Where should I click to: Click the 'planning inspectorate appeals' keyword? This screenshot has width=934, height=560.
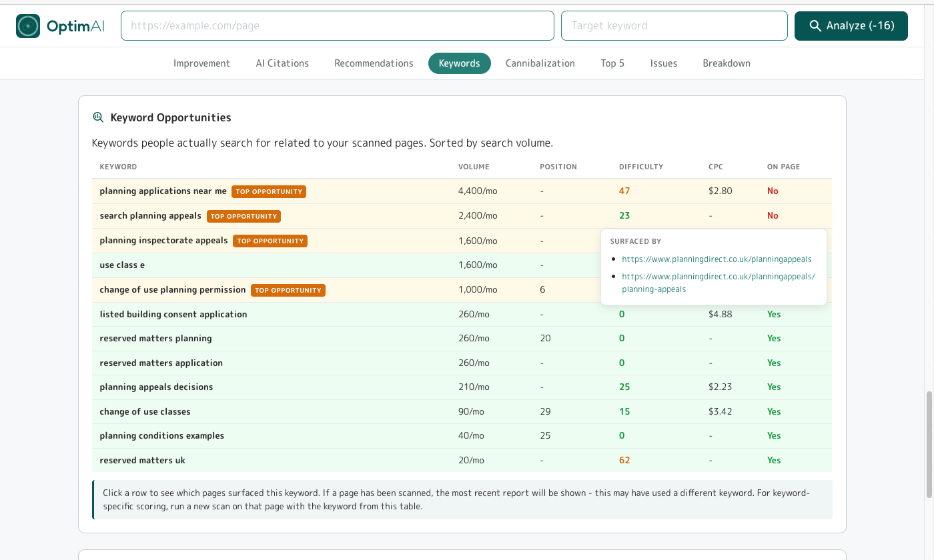pyautogui.click(x=163, y=241)
